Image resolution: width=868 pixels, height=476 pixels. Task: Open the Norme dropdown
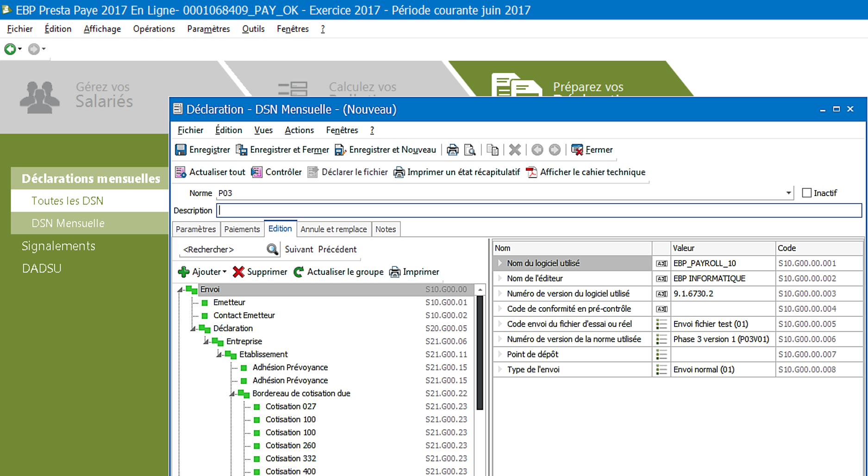(x=788, y=193)
